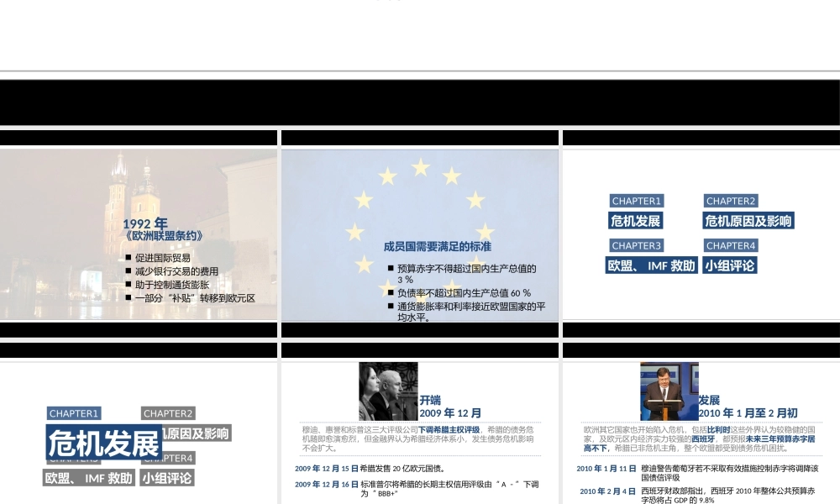Image resolution: width=840 pixels, height=504 pixels.
Task: Click the 促进国际贸易 bullet point
Action: [x=162, y=258]
